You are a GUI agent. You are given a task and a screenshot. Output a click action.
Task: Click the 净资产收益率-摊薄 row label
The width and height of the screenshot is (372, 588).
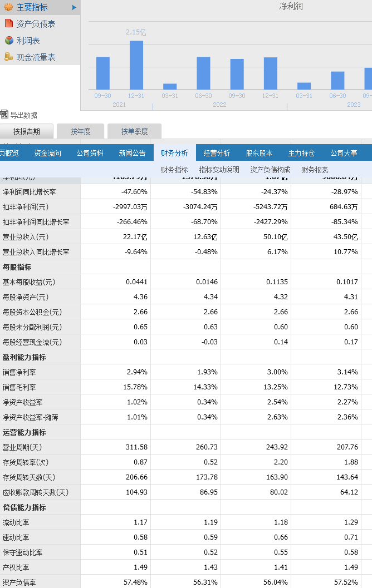pyautogui.click(x=31, y=417)
